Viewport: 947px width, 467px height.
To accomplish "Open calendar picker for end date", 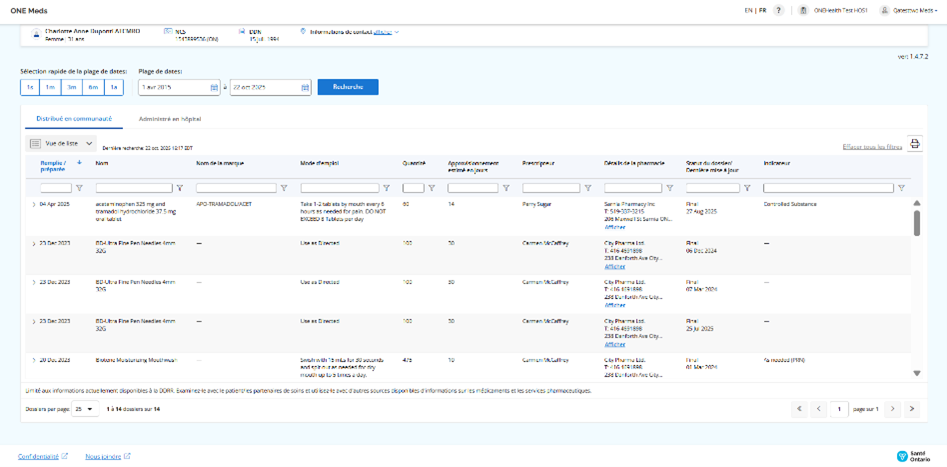I will [305, 88].
